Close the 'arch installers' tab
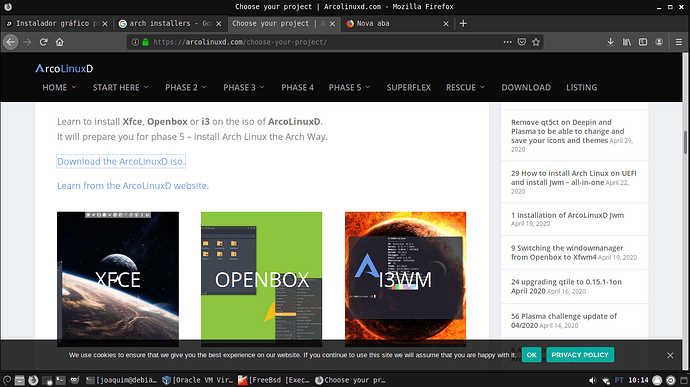Screen dimensions: 690x387 click(218, 24)
